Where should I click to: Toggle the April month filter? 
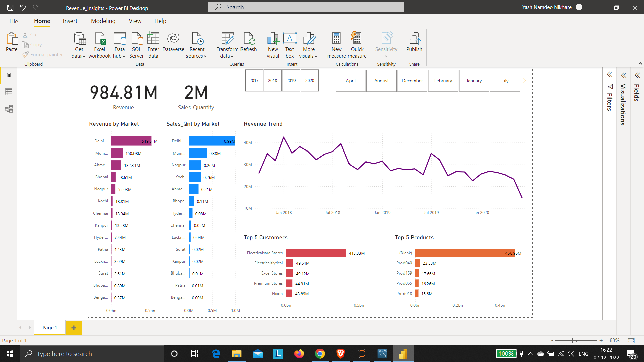[351, 80]
